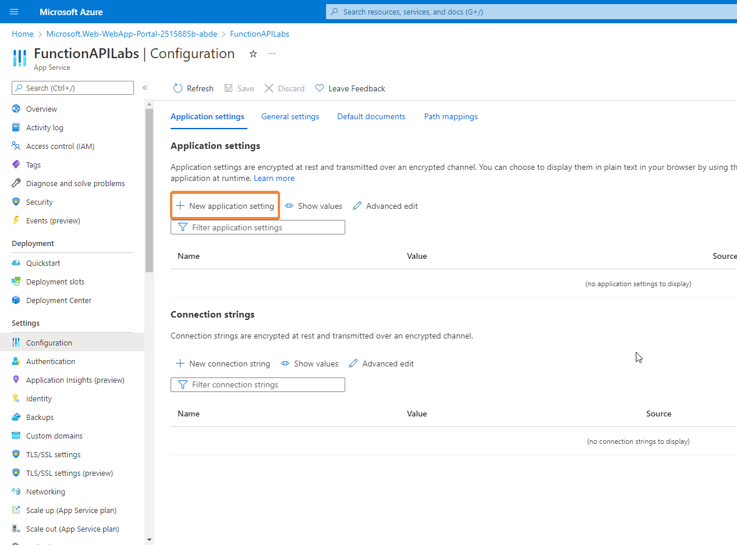The image size is (737, 545).
Task: Click the Refresh icon in toolbar
Action: [x=178, y=88]
